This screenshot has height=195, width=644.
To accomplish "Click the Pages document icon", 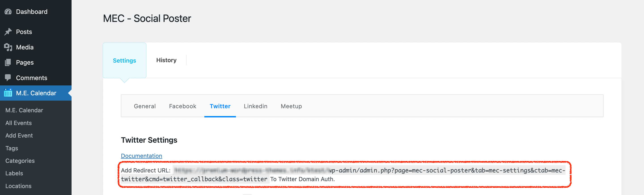I will coord(8,62).
